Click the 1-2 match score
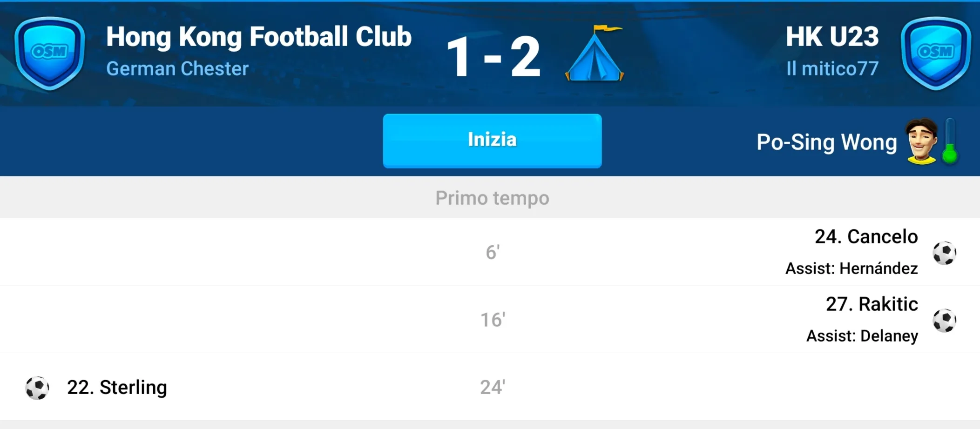This screenshot has width=980, height=429. [493, 57]
